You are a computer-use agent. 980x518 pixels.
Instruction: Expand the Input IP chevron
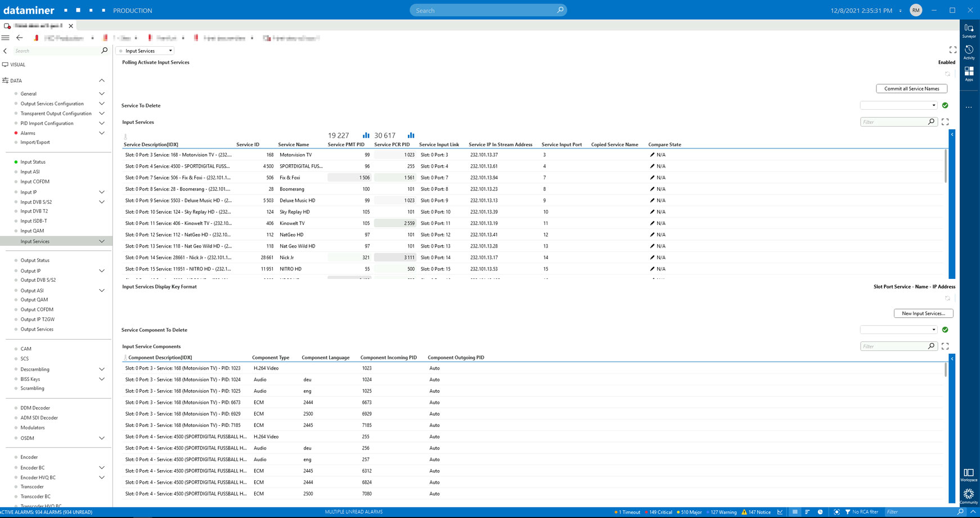pyautogui.click(x=102, y=192)
